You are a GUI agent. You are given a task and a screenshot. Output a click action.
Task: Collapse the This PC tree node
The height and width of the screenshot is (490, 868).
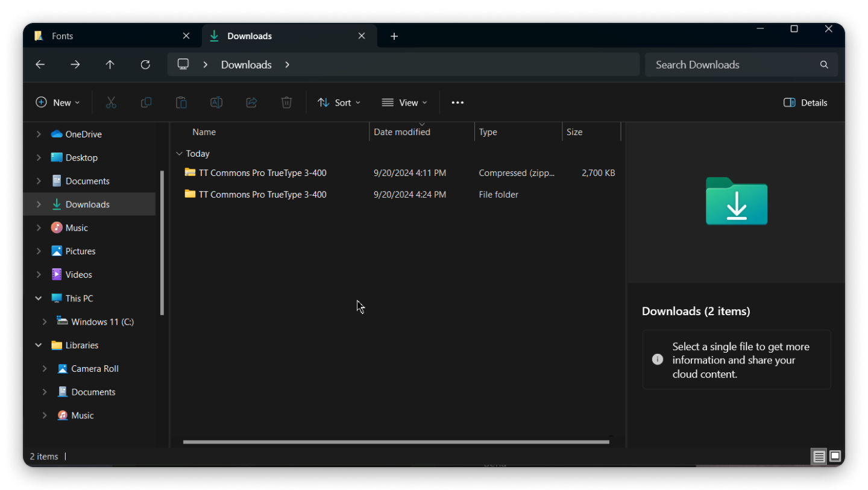coord(39,298)
